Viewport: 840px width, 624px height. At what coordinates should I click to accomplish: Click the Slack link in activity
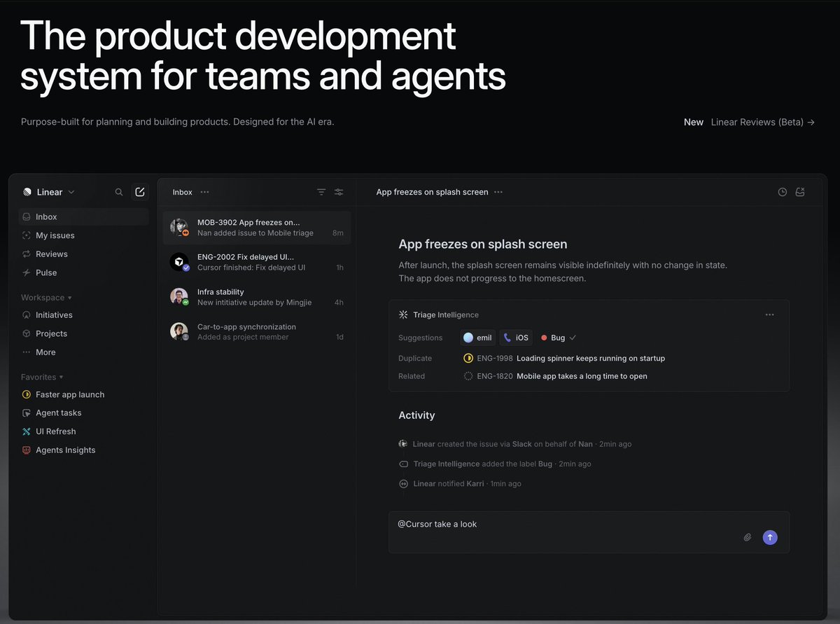[521, 444]
